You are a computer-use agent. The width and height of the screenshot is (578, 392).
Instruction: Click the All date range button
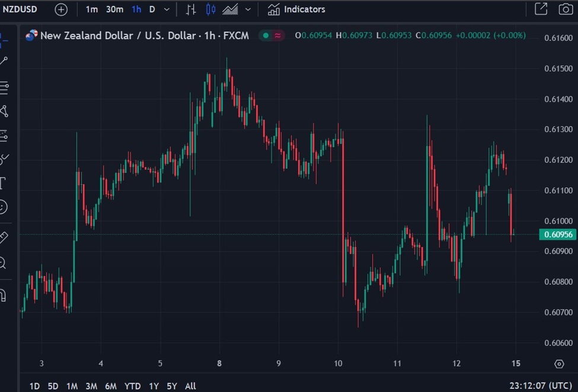tap(190, 385)
